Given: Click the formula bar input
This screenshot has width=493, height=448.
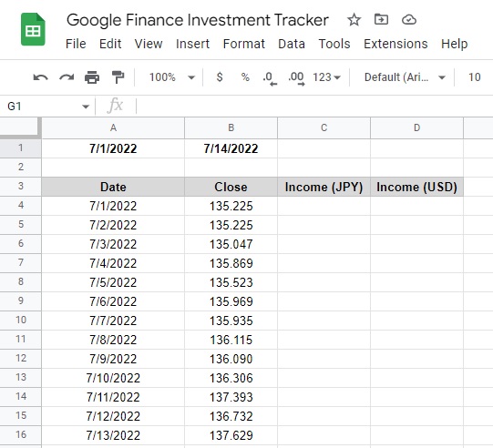Looking at the screenshot, I should coord(314,107).
